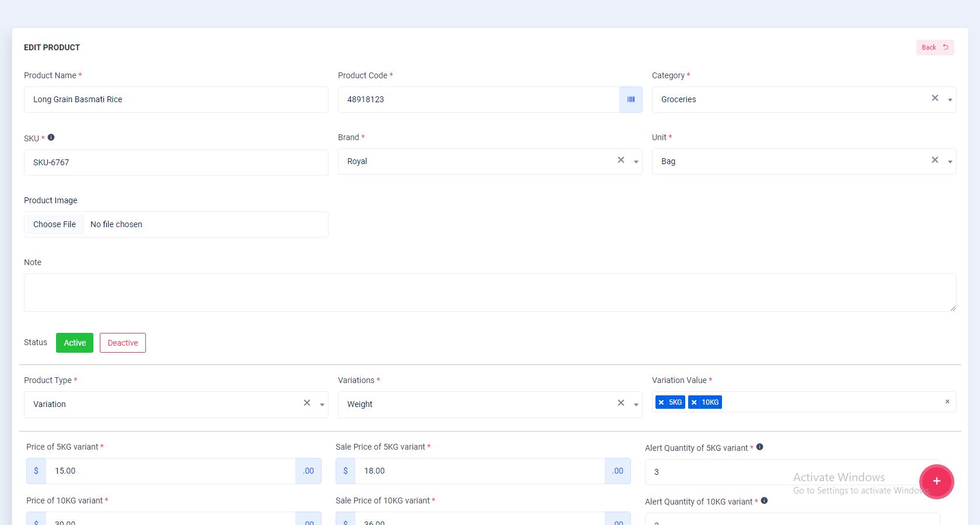
Task: Remove the 10KG variation value tag
Action: click(x=694, y=402)
